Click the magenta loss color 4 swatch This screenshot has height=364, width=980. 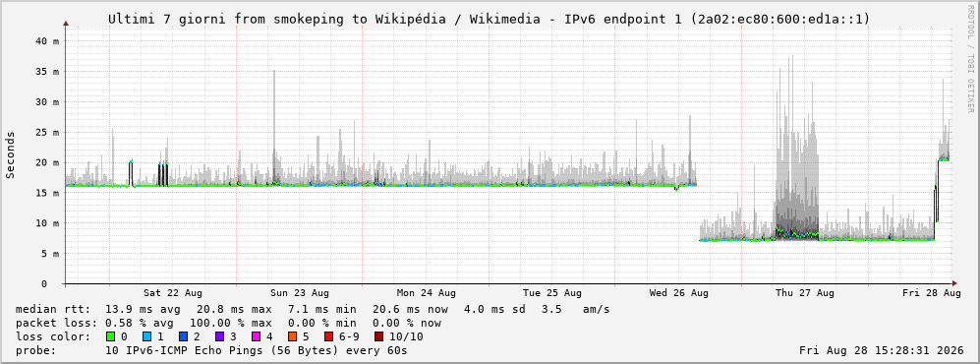[255, 336]
